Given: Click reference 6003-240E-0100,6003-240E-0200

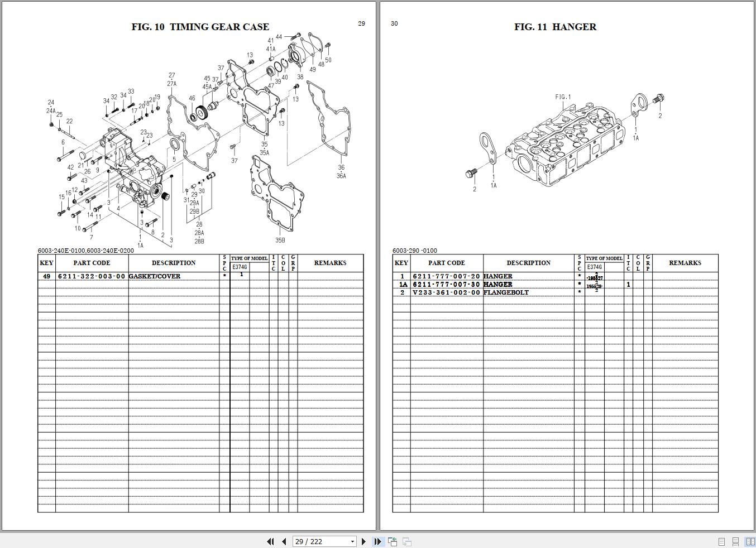Looking at the screenshot, I should pos(86,251).
